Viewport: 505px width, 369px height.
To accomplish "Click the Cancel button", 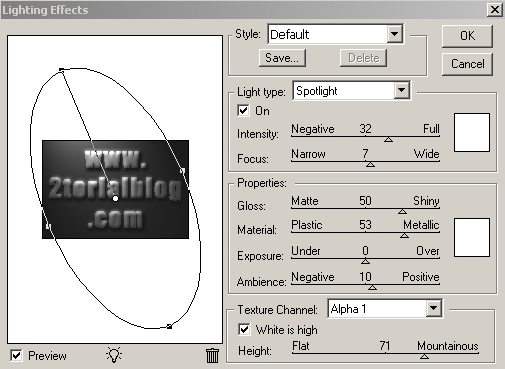I will 467,64.
